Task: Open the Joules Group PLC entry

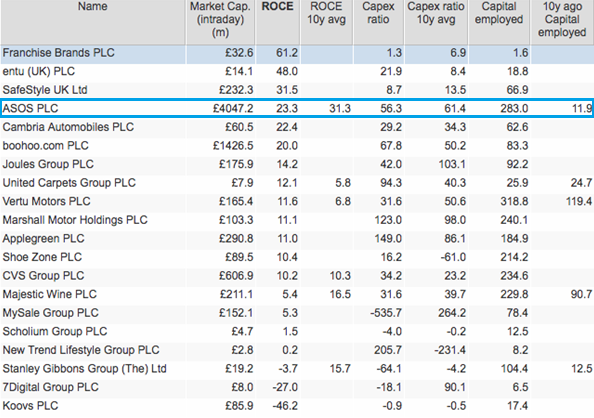Action: click(x=48, y=164)
